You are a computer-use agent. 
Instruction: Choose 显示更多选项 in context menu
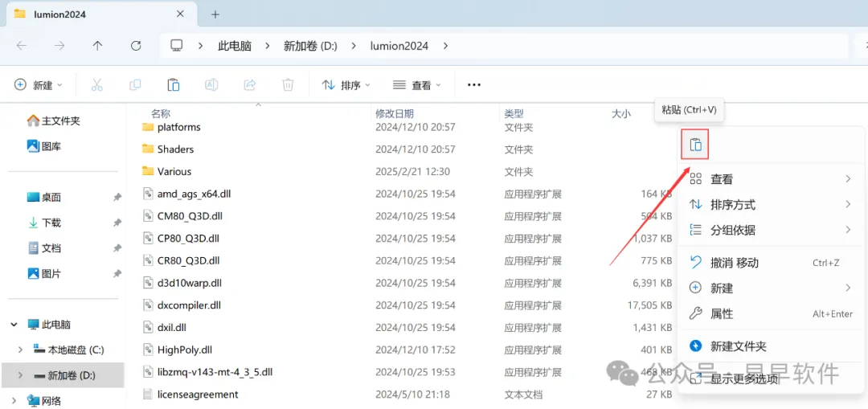click(x=770, y=378)
